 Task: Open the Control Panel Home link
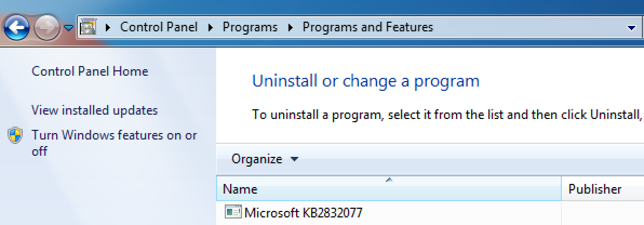click(90, 71)
